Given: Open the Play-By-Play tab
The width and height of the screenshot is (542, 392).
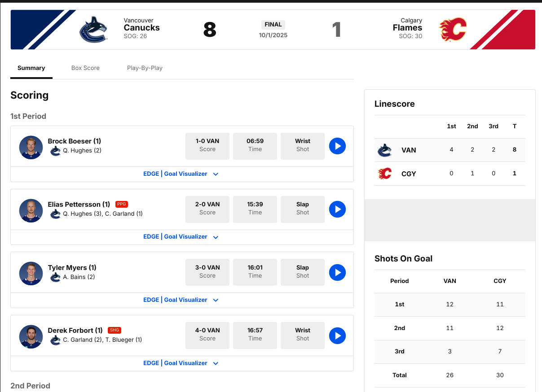Looking at the screenshot, I should click(x=145, y=68).
